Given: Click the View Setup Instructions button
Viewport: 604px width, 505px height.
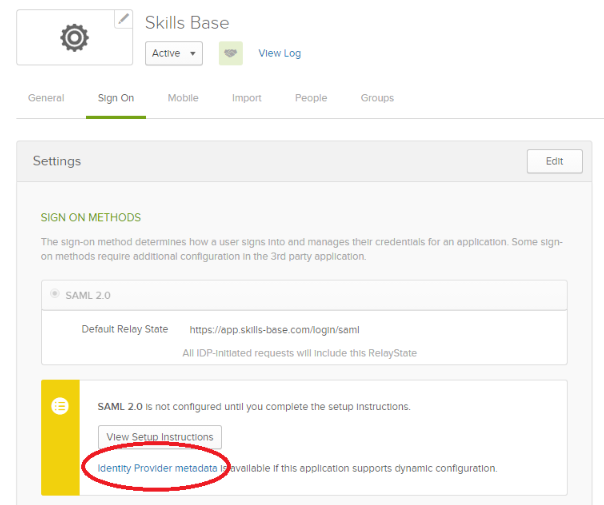Looking at the screenshot, I should pyautogui.click(x=160, y=437).
